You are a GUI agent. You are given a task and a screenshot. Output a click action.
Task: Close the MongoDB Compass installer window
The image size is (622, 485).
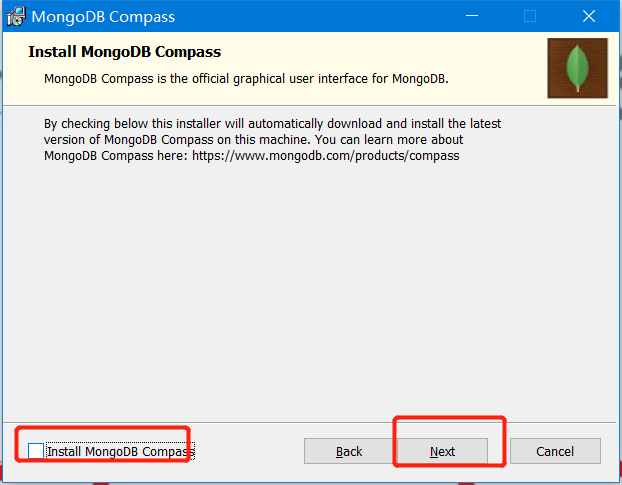(x=589, y=16)
